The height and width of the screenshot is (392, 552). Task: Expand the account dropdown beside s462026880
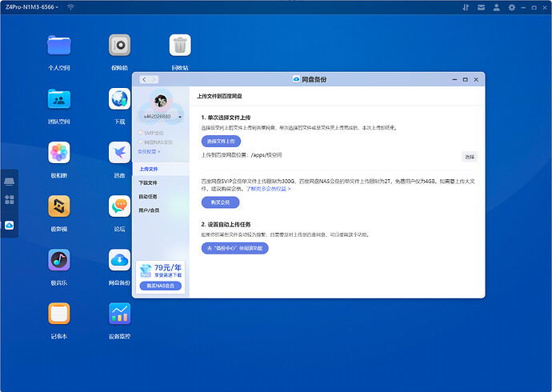point(181,117)
